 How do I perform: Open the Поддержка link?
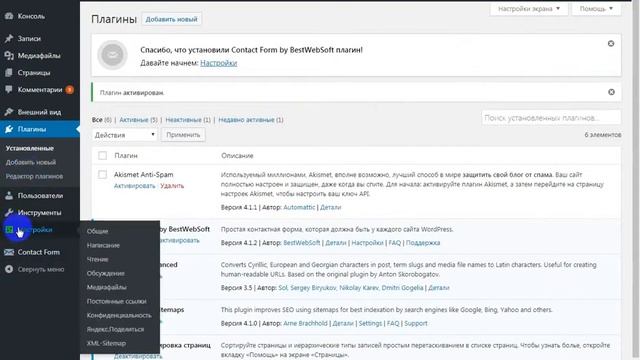pyautogui.click(x=423, y=242)
